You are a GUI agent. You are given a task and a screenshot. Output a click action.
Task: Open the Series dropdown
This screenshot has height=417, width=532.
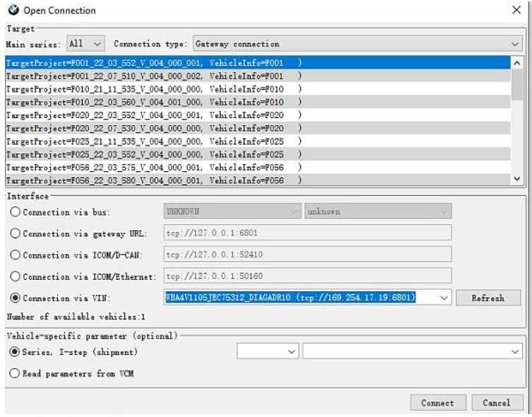[x=268, y=351]
